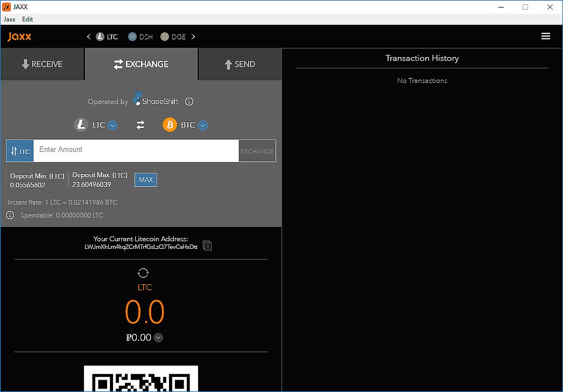Click the Bitcoin logo in exchange pair
The image size is (563, 392).
pyautogui.click(x=170, y=125)
